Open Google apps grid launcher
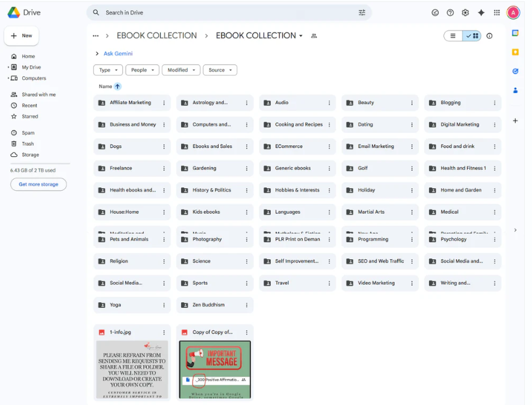The image size is (532, 405). click(497, 12)
